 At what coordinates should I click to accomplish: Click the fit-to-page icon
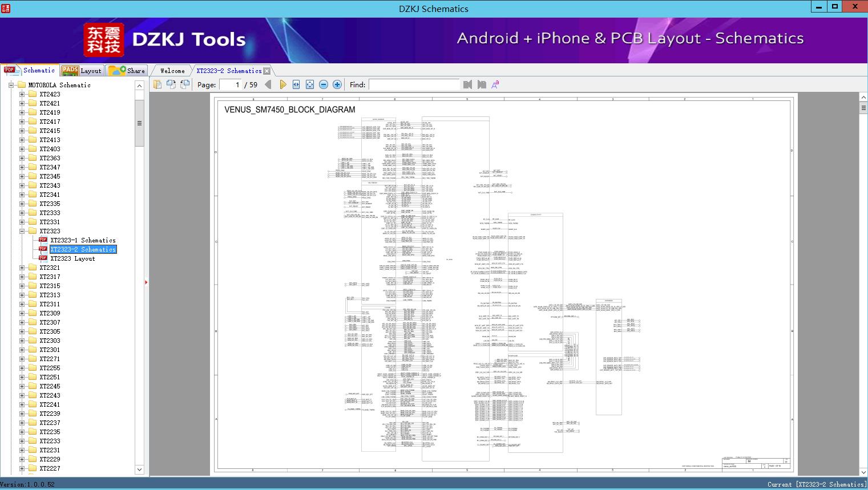310,84
